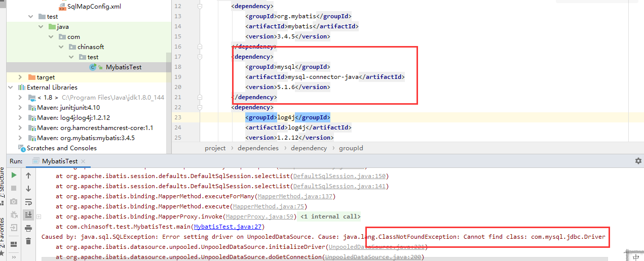Open Run tool window settings gear
644x261 pixels.
click(638, 161)
